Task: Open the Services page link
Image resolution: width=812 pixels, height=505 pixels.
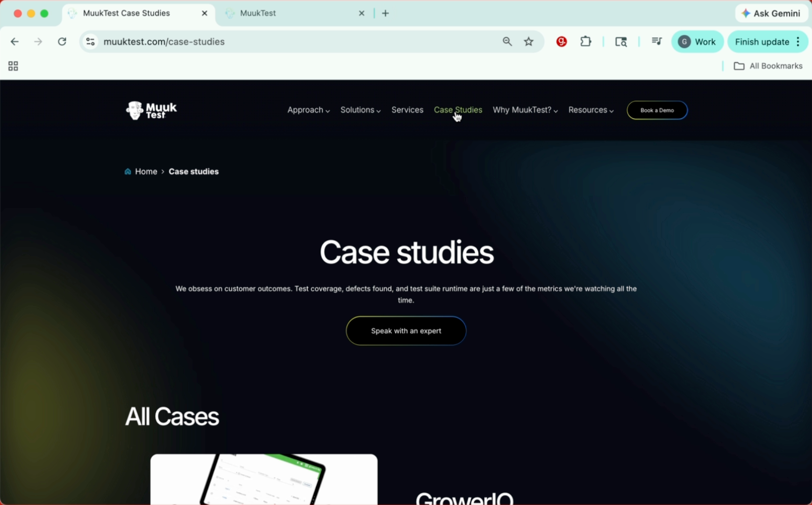Action: (407, 110)
